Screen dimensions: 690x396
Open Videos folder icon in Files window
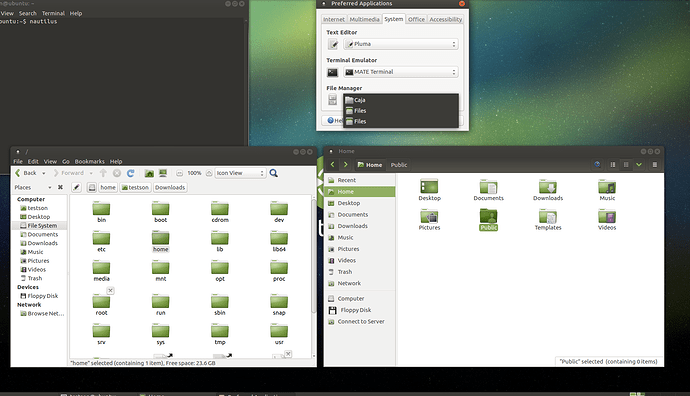607,220
